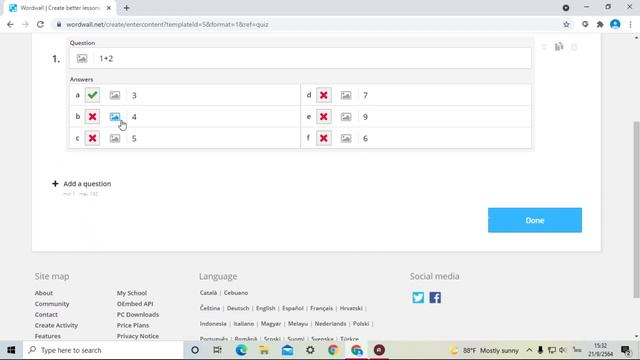The width and height of the screenshot is (640, 360).
Task: Open the Facebook social media link
Action: click(435, 298)
